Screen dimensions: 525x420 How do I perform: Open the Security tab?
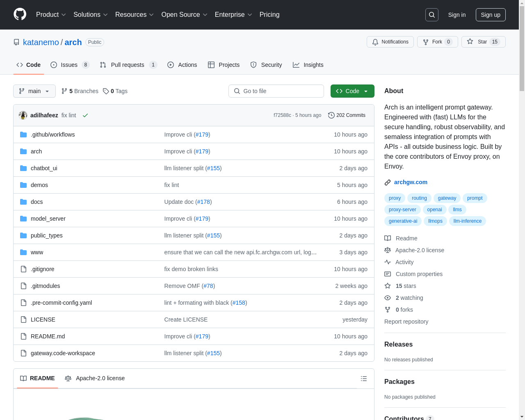pyautogui.click(x=266, y=65)
